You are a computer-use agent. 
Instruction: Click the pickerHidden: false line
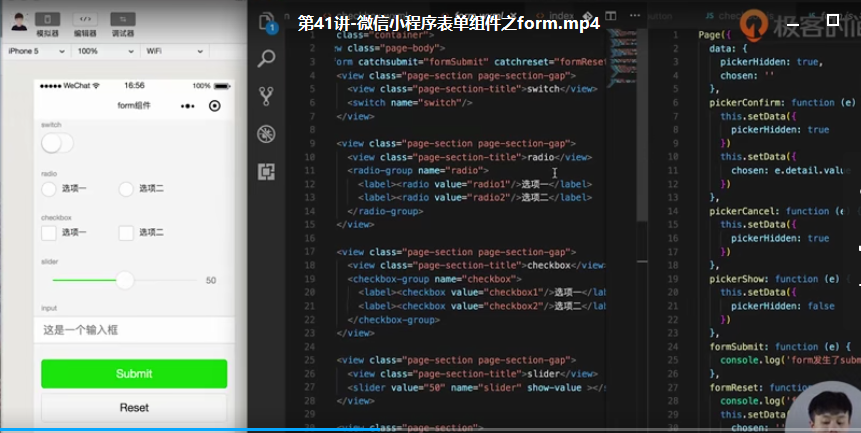[783, 306]
